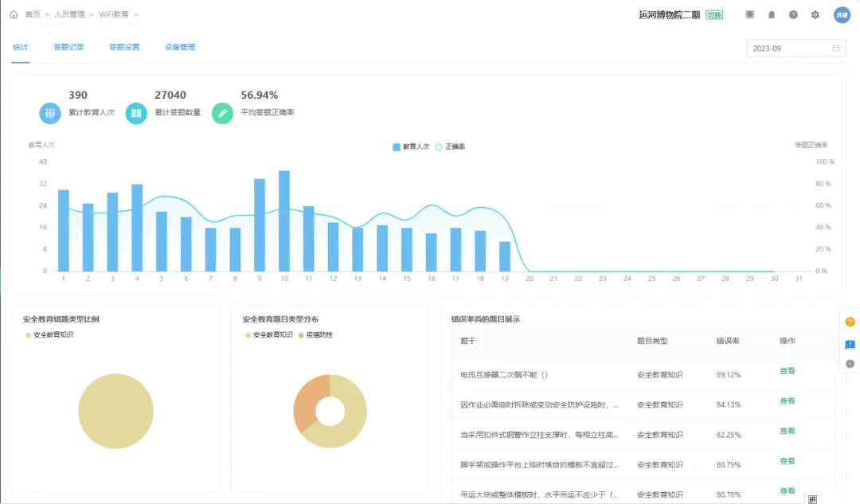Toggle the 疫情防控 legend item

click(x=315, y=335)
